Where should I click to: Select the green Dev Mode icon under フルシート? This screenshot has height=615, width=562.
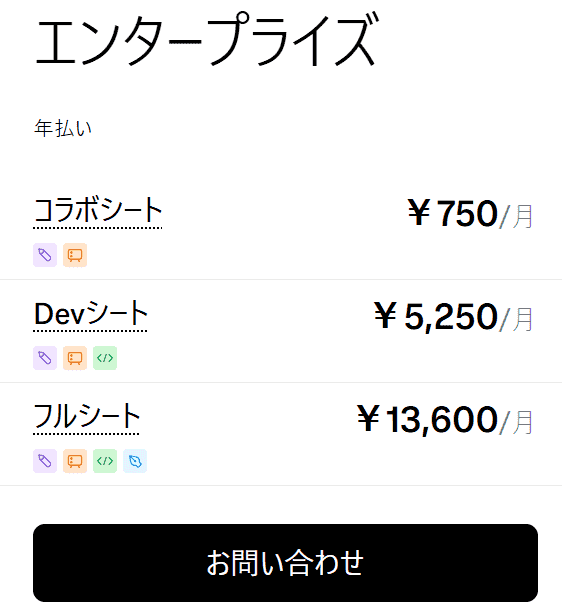pos(105,461)
